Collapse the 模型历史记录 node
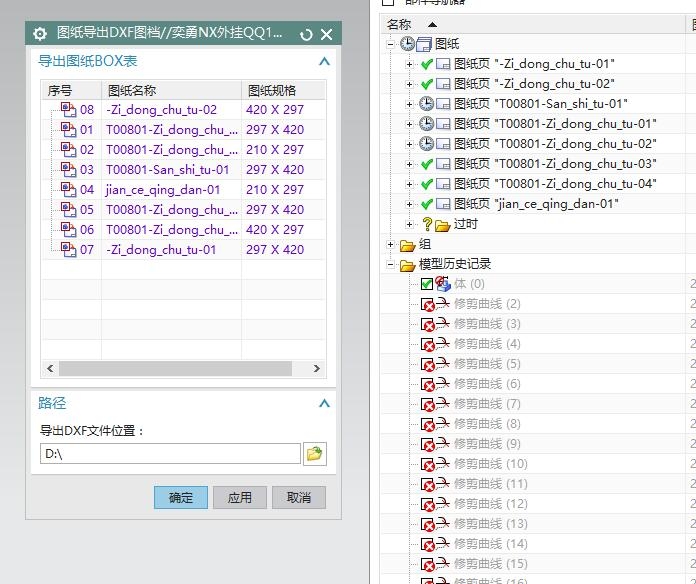Image resolution: width=696 pixels, height=584 pixels. (390, 264)
